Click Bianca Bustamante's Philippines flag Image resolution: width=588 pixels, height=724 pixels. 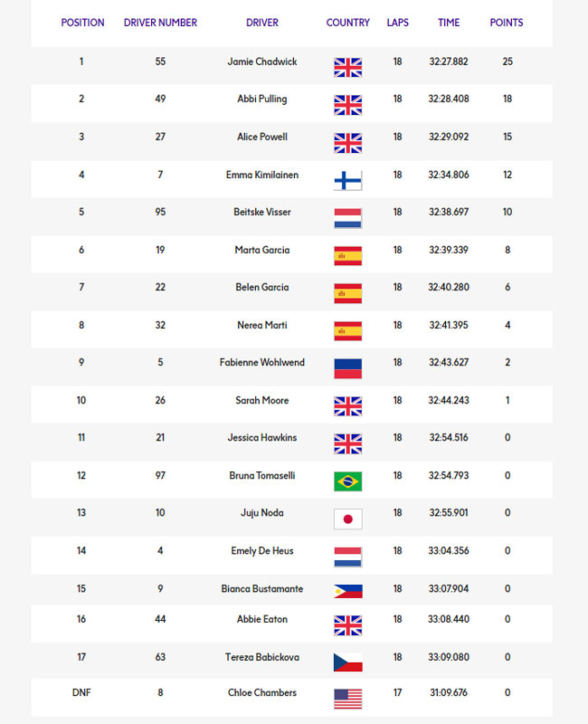(x=348, y=591)
